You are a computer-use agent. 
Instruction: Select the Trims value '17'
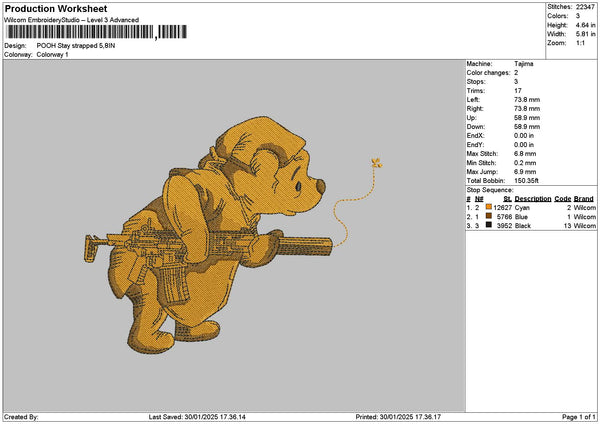(518, 91)
